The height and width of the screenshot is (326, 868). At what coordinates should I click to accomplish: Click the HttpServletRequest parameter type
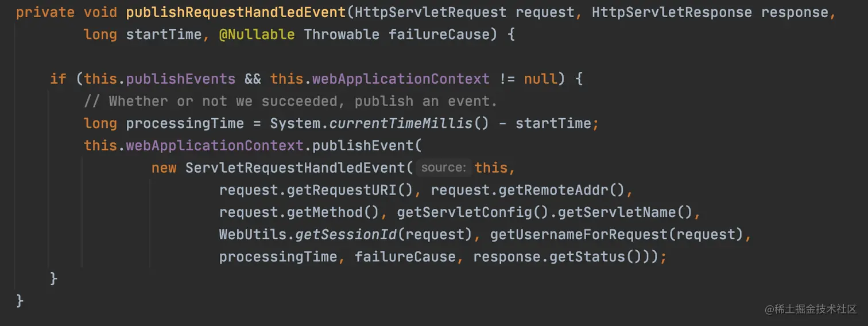(x=431, y=12)
